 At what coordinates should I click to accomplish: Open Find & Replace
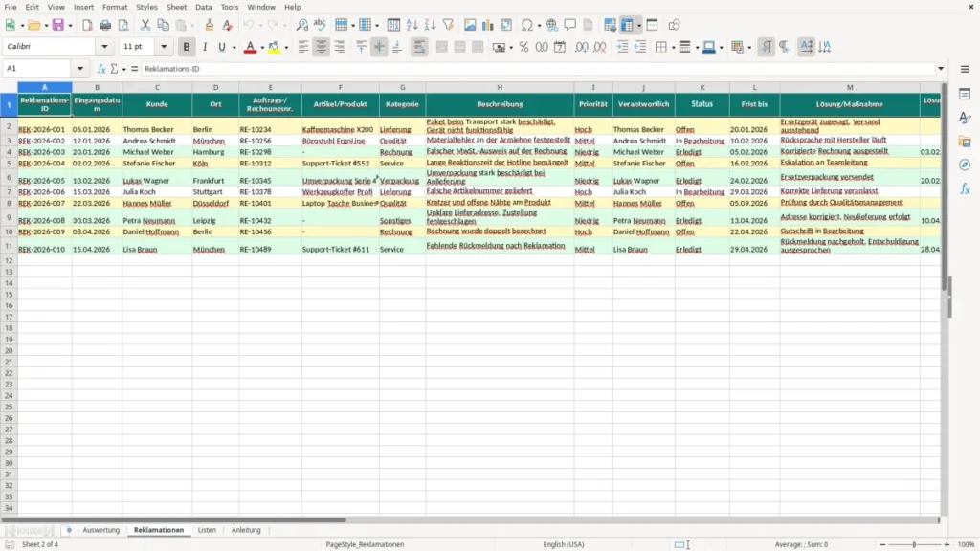(x=301, y=25)
